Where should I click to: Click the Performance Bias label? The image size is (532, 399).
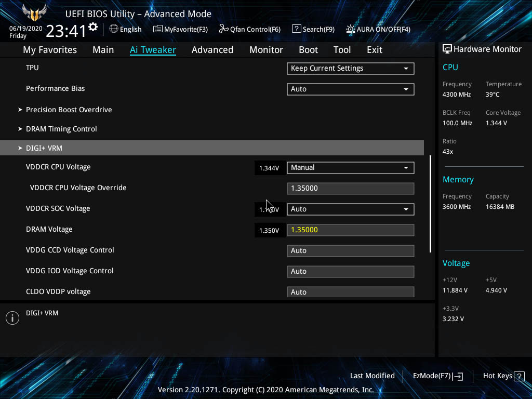55,88
